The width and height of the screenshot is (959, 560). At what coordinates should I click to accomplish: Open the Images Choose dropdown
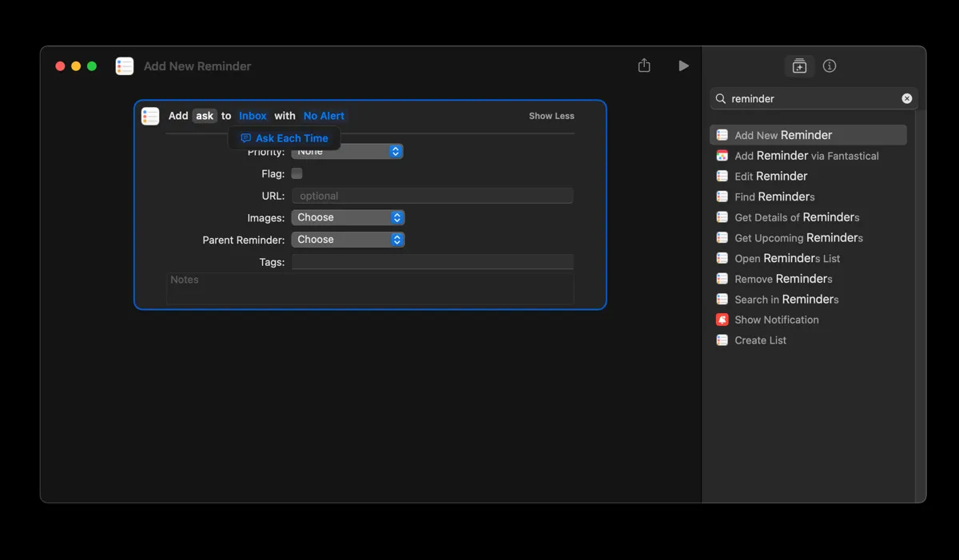(348, 217)
